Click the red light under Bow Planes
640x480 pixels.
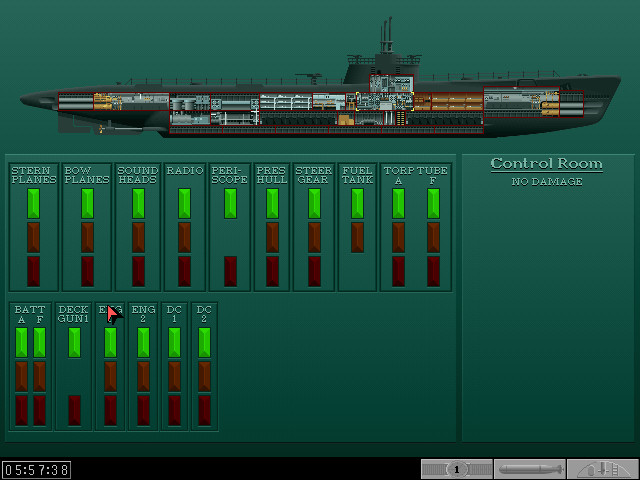click(87, 271)
